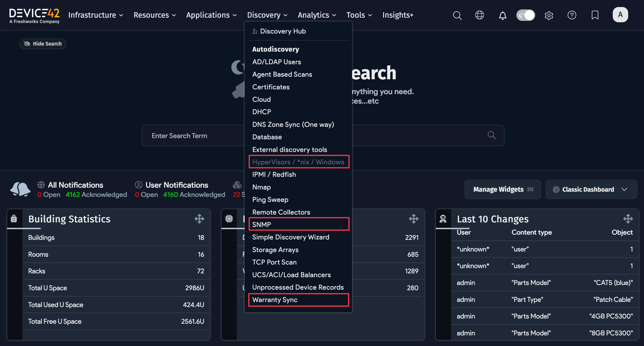Expand the Classic Dashboard dropdown
This screenshot has width=644, height=346.
pos(591,189)
